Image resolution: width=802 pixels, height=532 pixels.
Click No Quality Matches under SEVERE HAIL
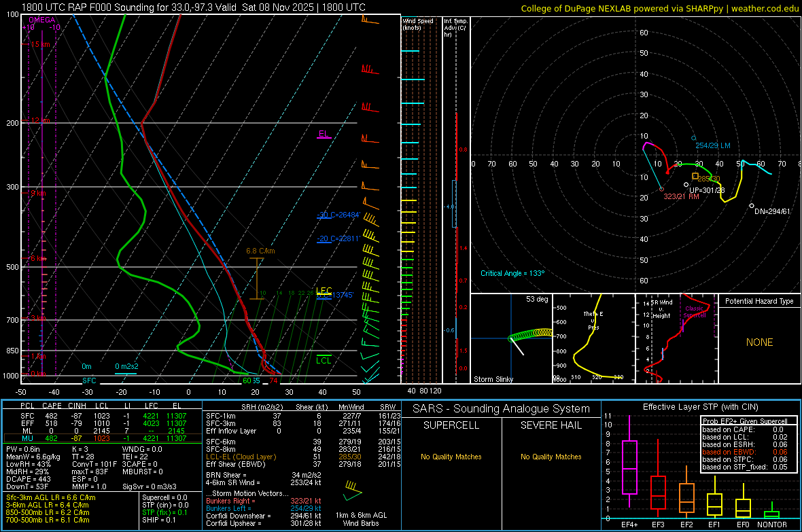point(551,457)
